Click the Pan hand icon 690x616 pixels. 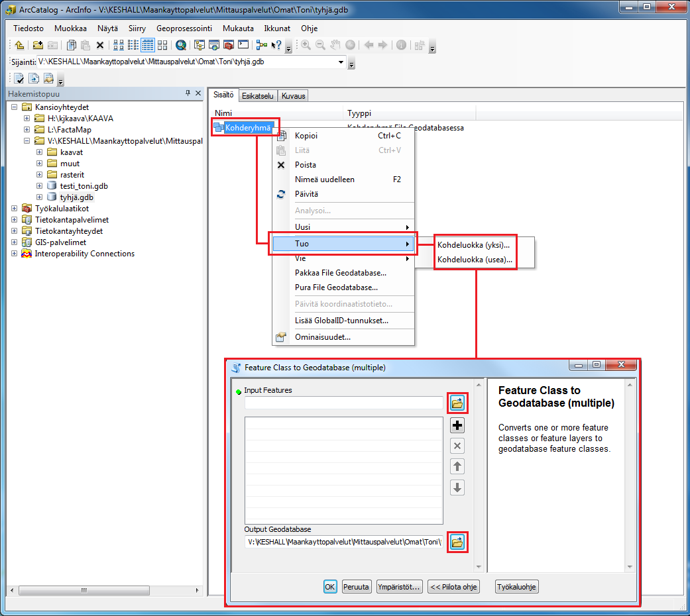pos(335,45)
